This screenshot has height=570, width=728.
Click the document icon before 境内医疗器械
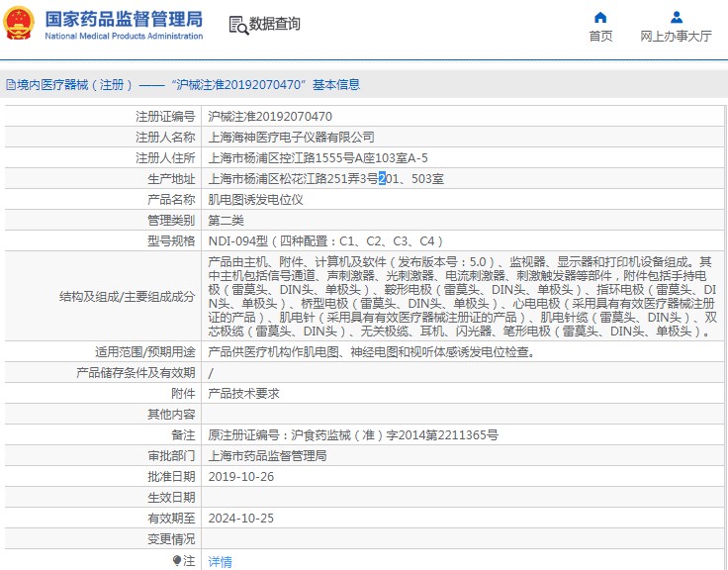click(10, 85)
